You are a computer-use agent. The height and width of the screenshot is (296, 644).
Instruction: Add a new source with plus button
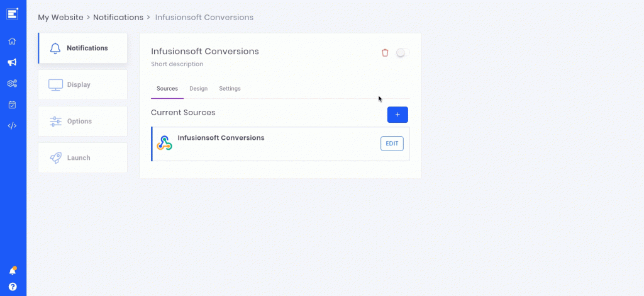397,115
